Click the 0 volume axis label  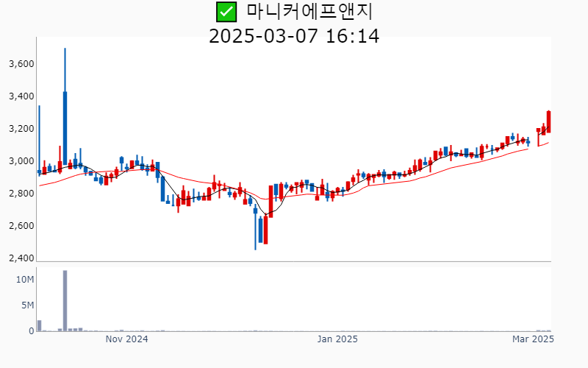click(x=32, y=331)
